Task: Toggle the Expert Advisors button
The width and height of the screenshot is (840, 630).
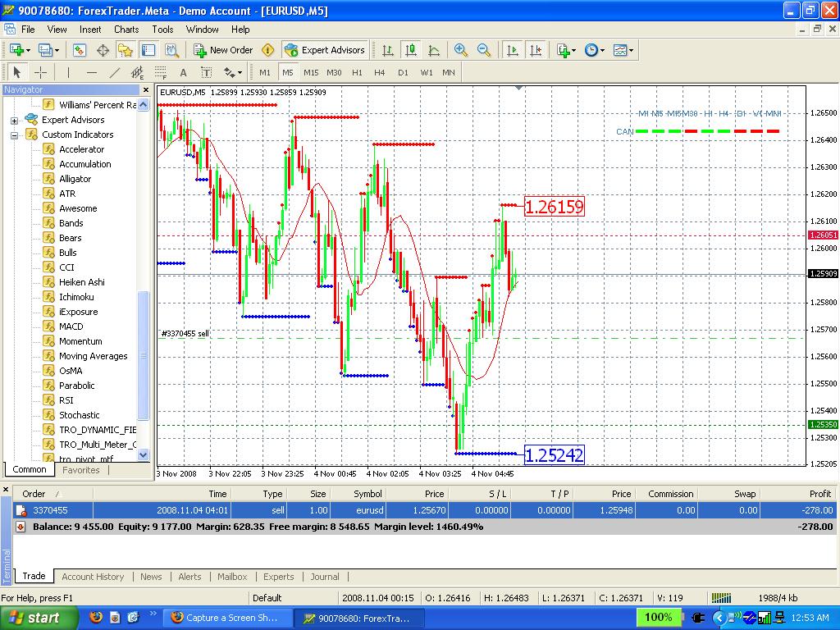Action: click(x=325, y=50)
